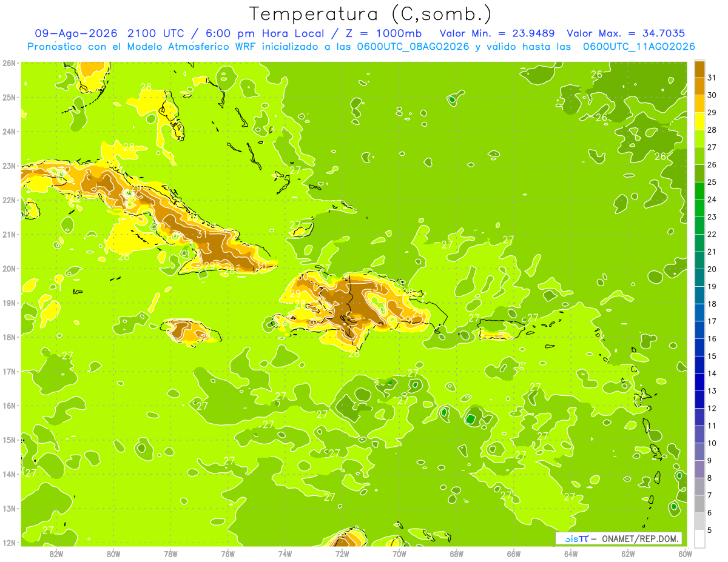Screen dimensions: 728x562
Task: Click the "13N" latitude axis label
Action: coord(8,509)
